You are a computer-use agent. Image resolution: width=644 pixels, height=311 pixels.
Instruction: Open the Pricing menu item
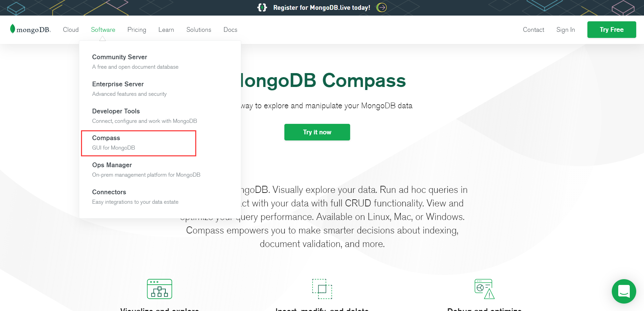pos(137,30)
